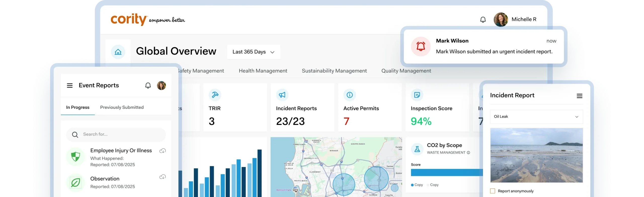Screen dimensions: 644x197
Task: Click the Search for... input field
Action: coord(121,135)
